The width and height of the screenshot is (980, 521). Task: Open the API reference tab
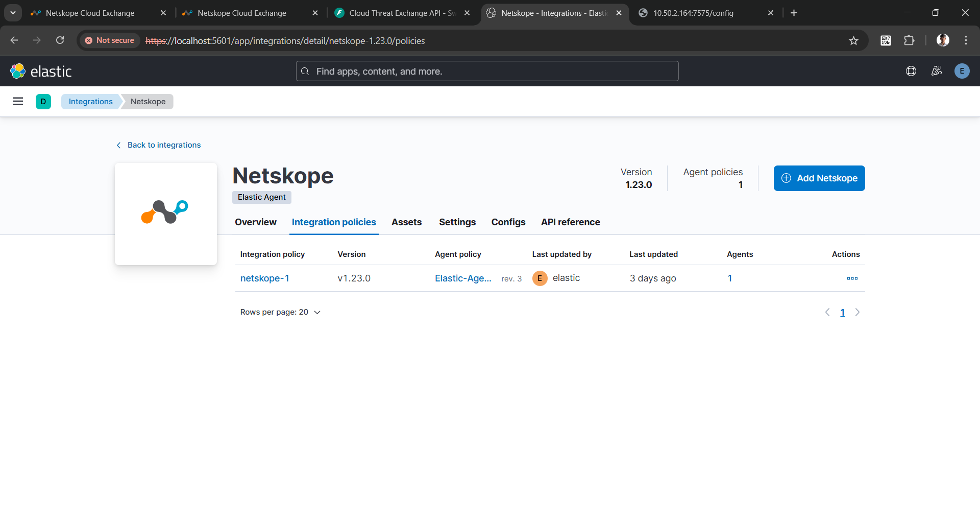pos(571,222)
